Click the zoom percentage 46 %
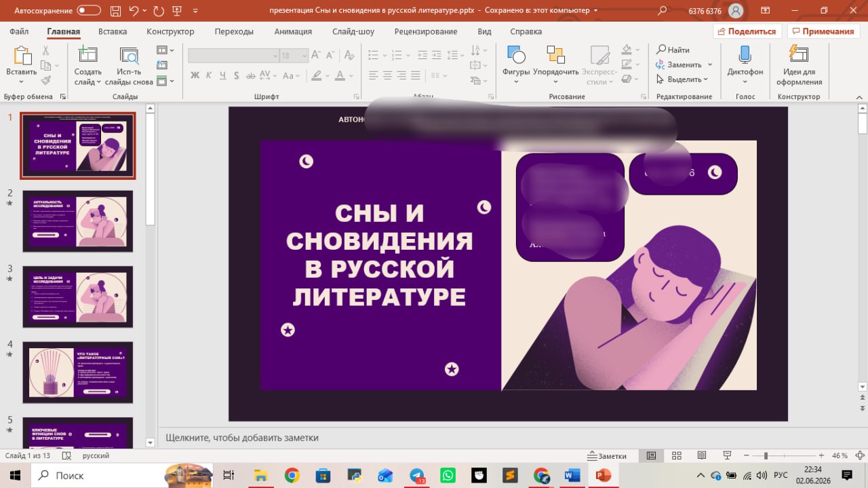868x488 pixels. pos(840,456)
